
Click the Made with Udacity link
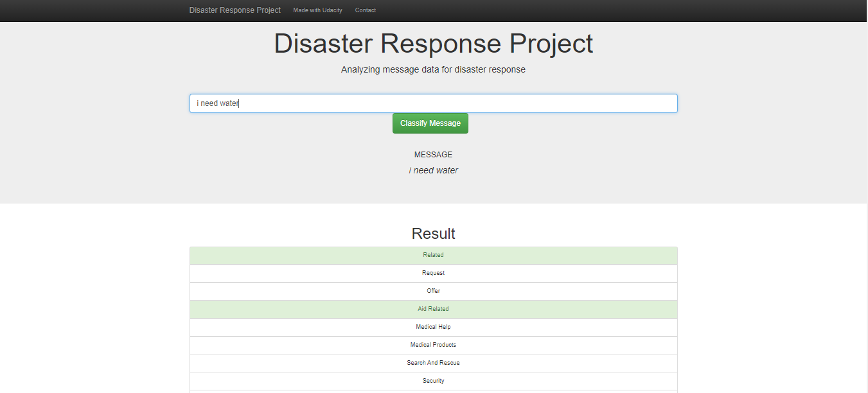317,10
